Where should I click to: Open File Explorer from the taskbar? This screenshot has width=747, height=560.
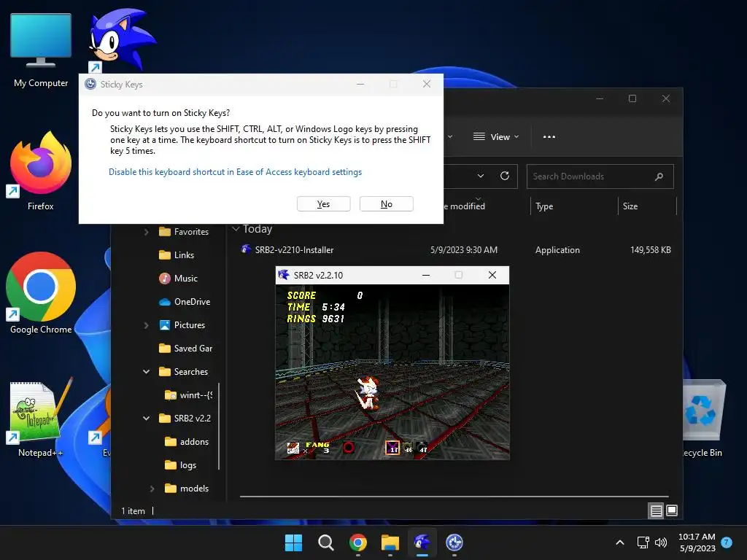pyautogui.click(x=390, y=542)
